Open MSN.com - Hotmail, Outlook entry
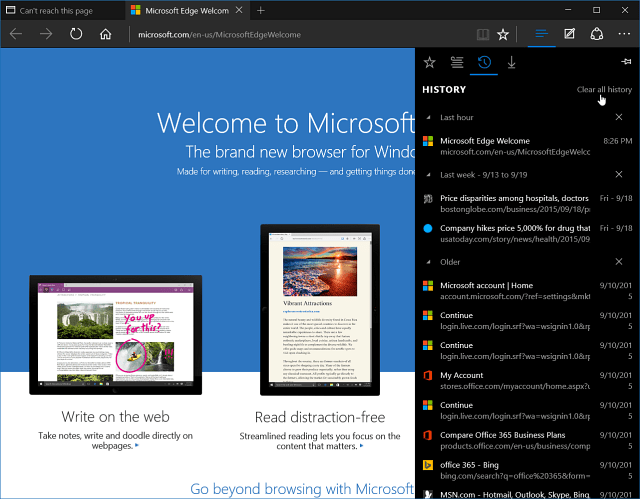Viewport: 640px width, 499px height. 527,494
